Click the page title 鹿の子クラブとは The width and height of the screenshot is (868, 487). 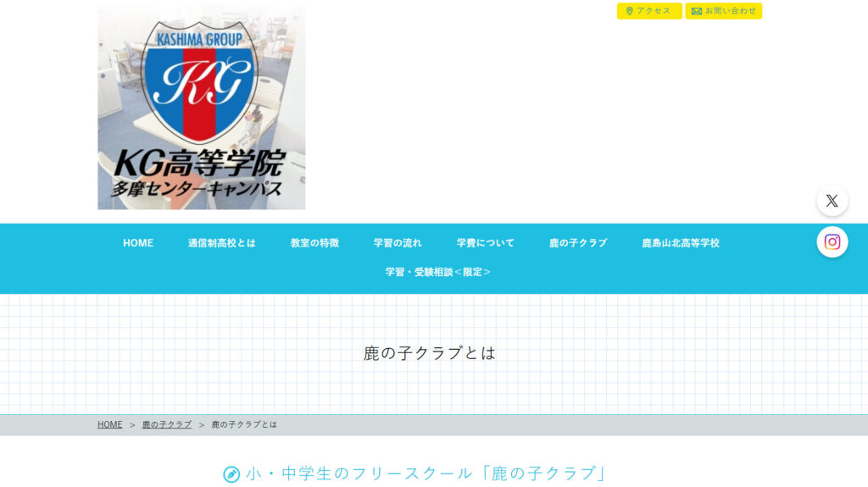(x=430, y=353)
